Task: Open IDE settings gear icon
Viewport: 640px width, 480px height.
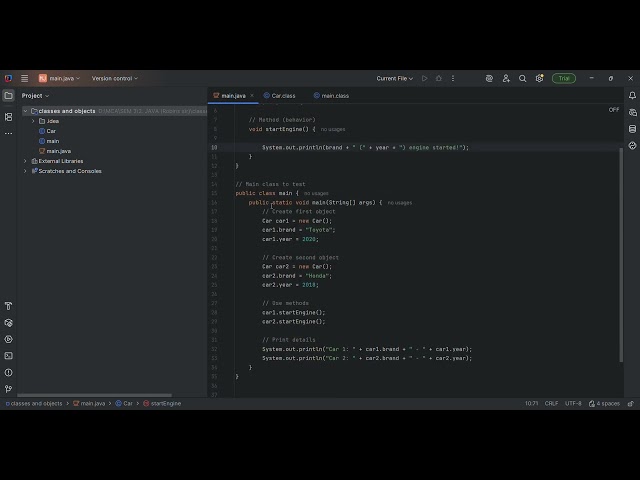Action: click(540, 78)
